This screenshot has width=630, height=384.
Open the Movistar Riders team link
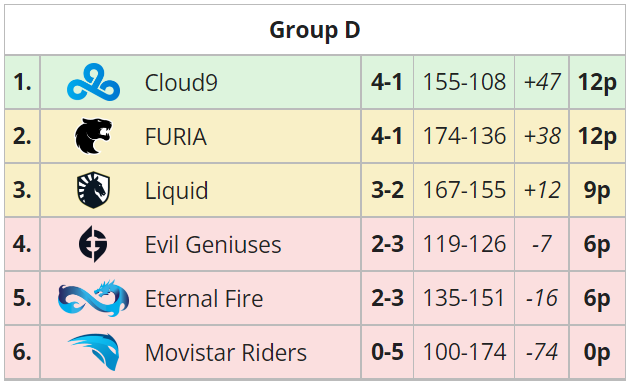[x=226, y=352]
